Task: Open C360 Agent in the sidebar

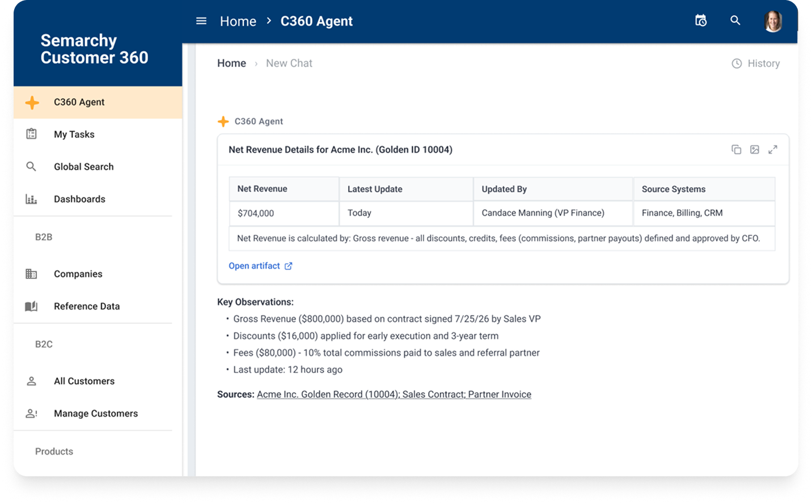Action: (98, 102)
